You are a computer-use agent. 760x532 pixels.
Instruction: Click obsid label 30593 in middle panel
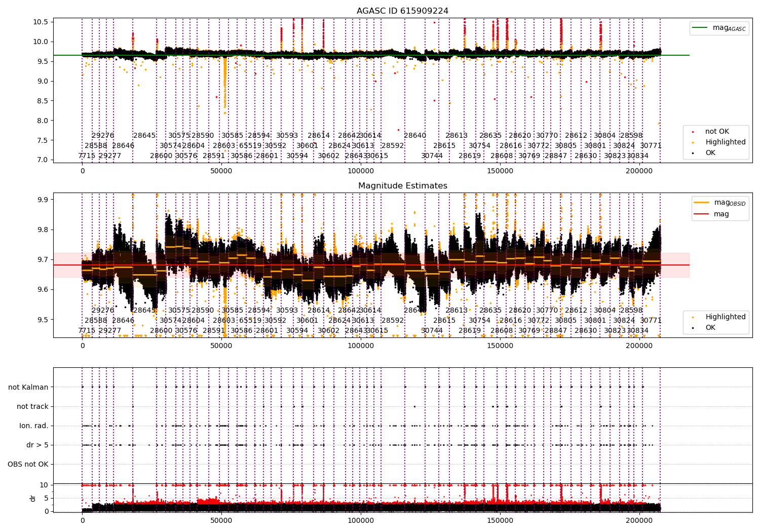[287, 311]
